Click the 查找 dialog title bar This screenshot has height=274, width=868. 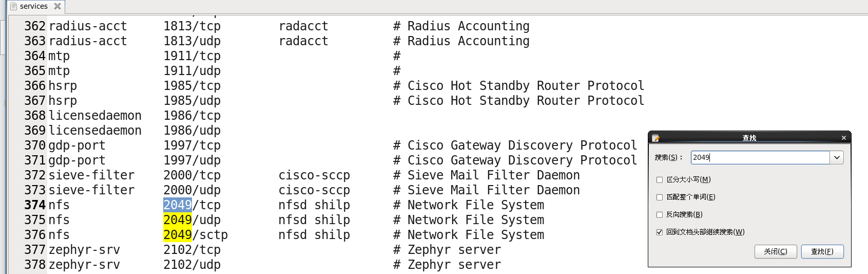coord(749,138)
